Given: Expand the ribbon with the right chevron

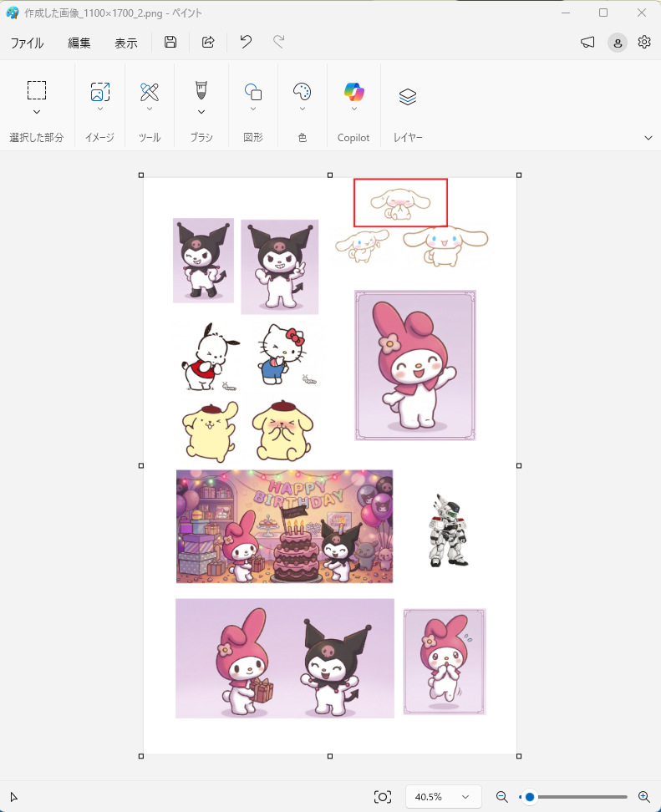Looking at the screenshot, I should tap(648, 138).
